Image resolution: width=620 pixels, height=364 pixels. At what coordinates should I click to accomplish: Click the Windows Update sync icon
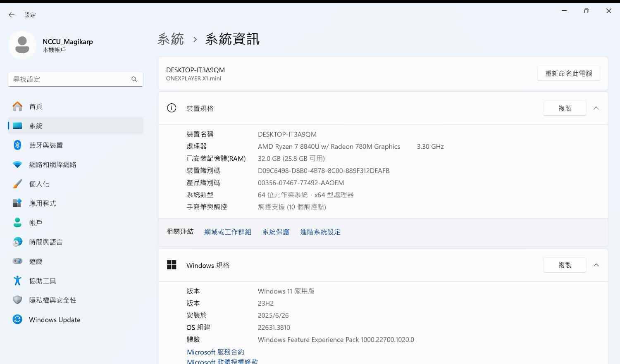(17, 319)
